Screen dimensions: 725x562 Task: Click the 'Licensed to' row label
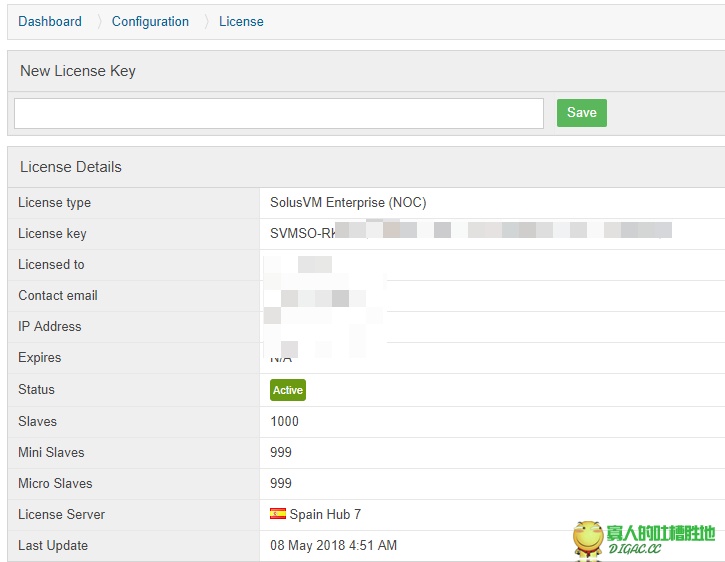coord(51,265)
